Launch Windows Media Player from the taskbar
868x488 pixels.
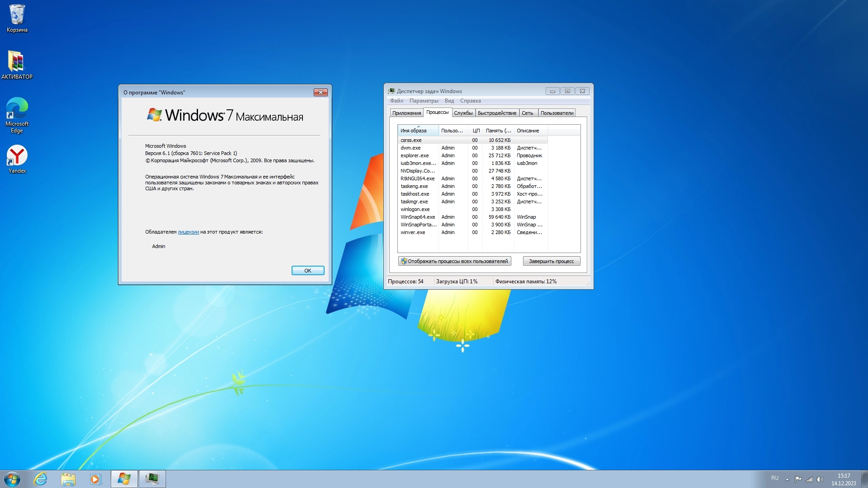[95, 479]
